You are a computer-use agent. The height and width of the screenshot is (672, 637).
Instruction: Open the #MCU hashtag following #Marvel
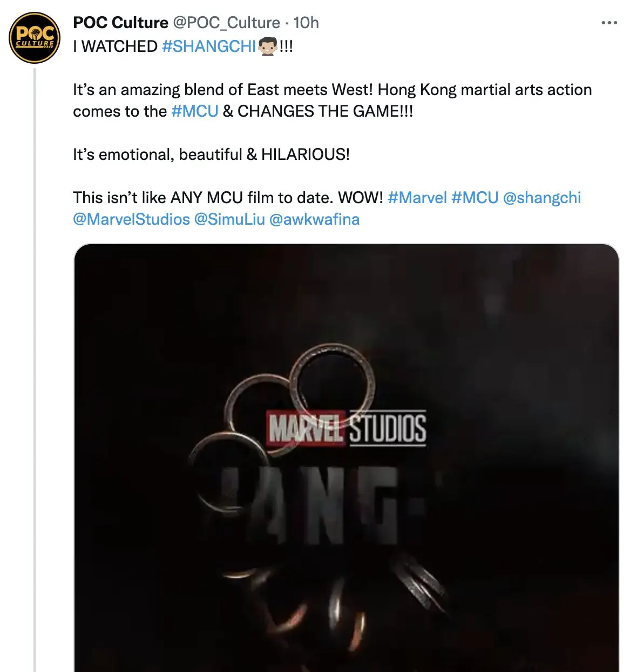pos(475,198)
